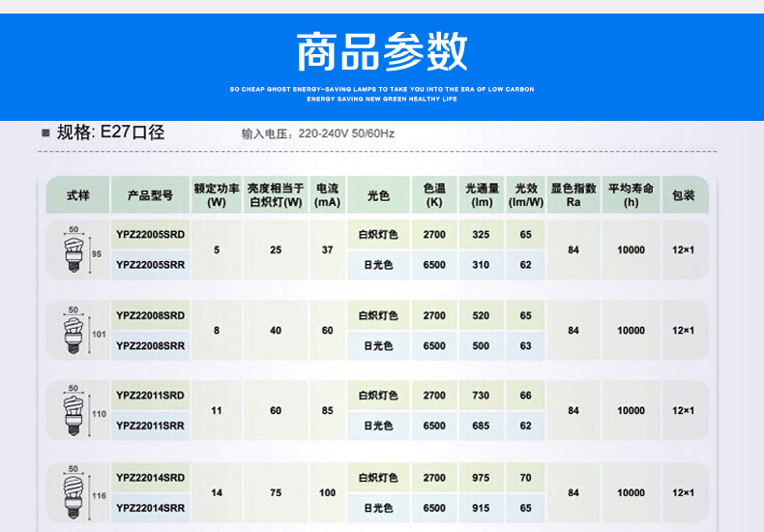Select the 额定功率 (W) column header
The height and width of the screenshot is (532, 764).
[217, 195]
